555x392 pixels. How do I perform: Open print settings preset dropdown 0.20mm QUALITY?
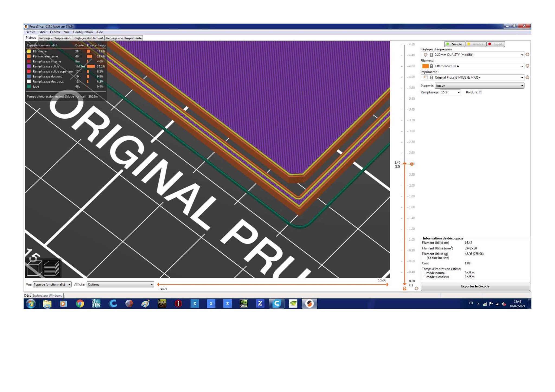[x=473, y=55]
